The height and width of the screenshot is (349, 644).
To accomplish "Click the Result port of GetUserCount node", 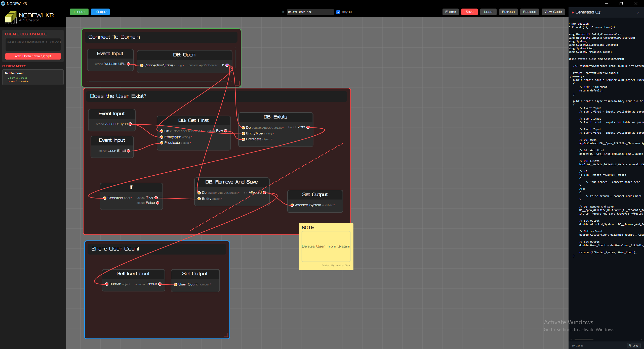I will (160, 284).
